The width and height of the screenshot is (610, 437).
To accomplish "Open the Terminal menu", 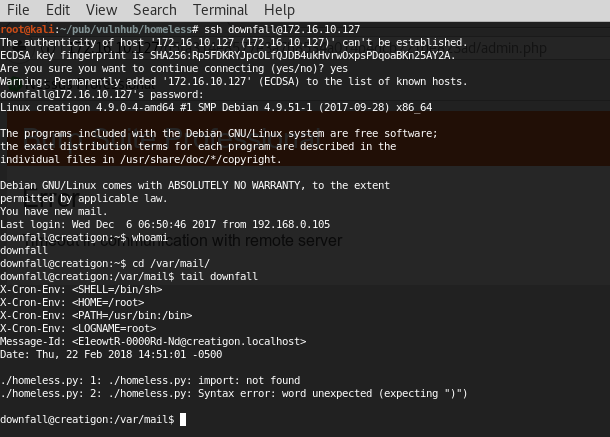I will coord(220,10).
